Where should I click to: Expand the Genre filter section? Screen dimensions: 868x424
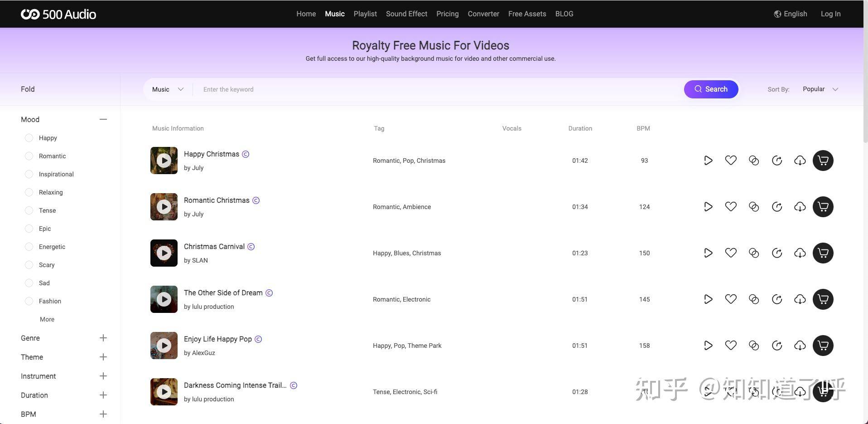pyautogui.click(x=103, y=338)
